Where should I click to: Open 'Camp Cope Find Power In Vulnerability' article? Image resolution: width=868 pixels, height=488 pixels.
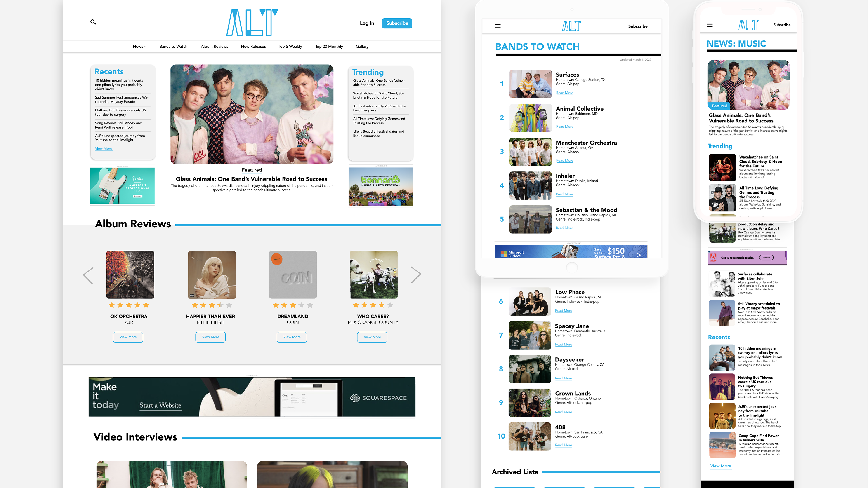[745, 445]
